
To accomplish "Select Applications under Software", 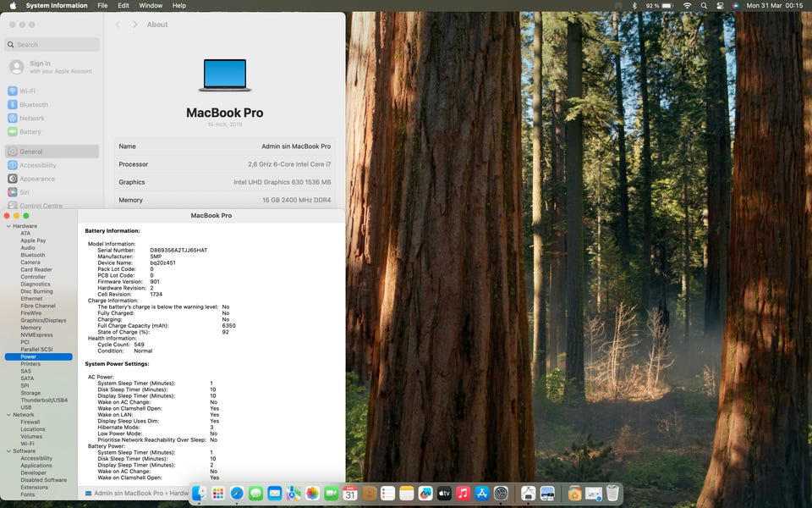I will [x=36, y=466].
